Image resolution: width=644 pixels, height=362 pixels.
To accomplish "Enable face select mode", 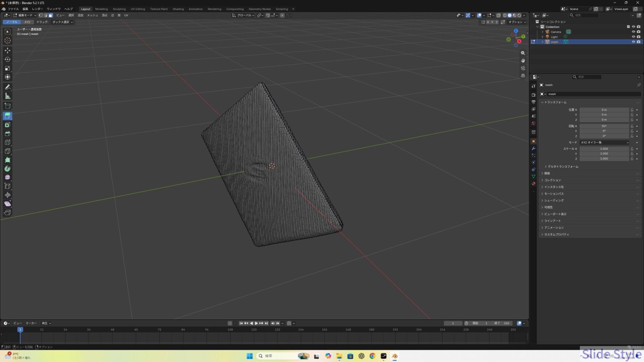I will (51, 16).
